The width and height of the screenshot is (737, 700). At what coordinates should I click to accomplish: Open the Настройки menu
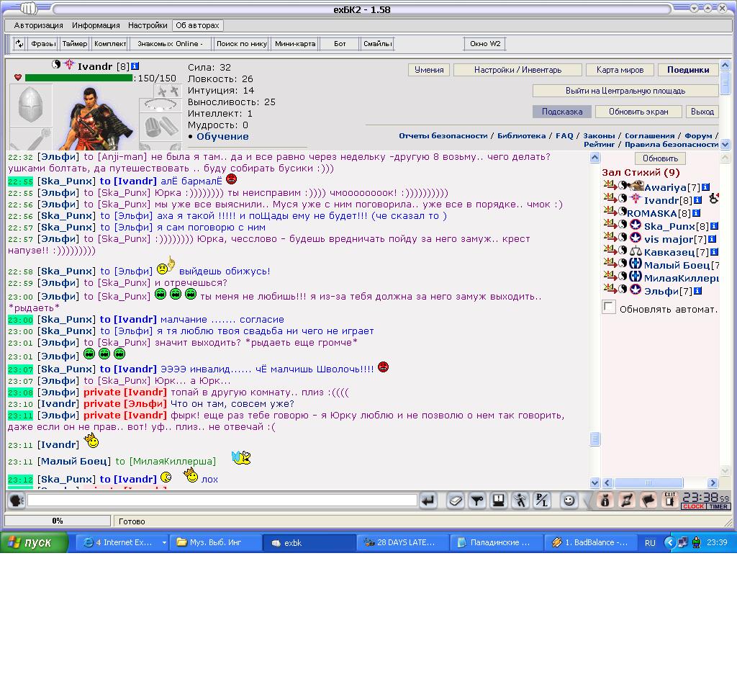pyautogui.click(x=148, y=25)
